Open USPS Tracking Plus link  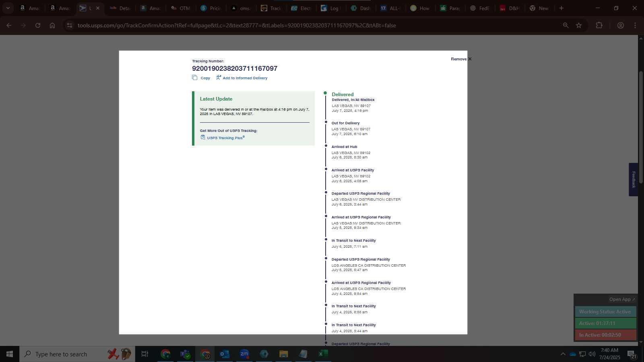225,138
